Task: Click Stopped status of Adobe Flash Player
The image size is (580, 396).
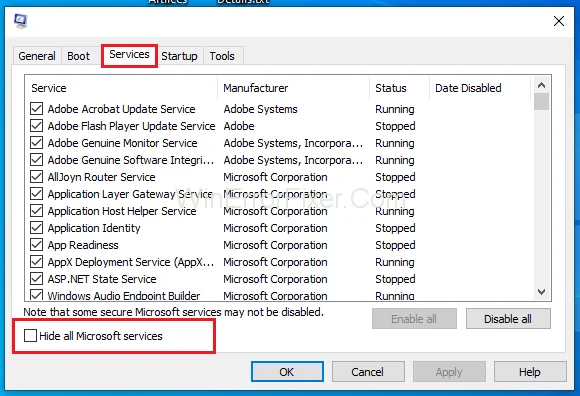Action: [x=395, y=126]
